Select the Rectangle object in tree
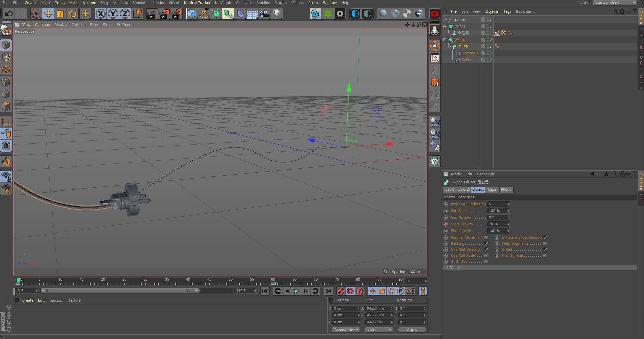 [x=470, y=53]
